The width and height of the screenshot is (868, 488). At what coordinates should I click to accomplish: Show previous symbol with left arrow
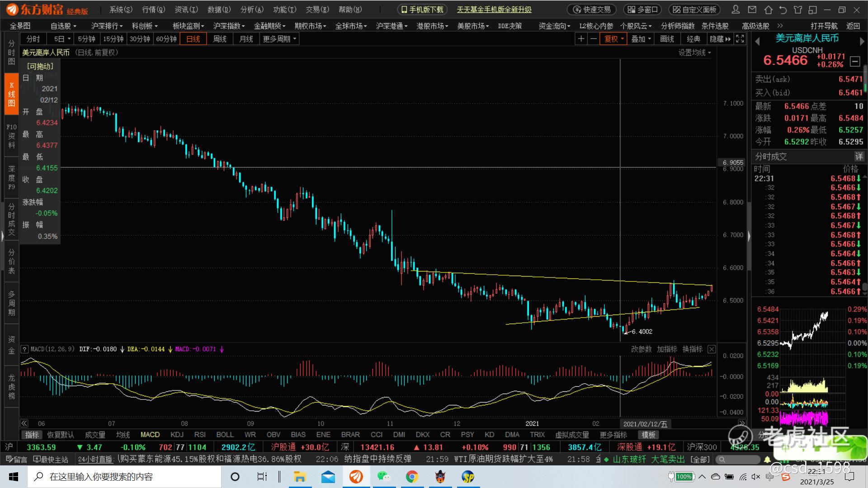(x=757, y=41)
